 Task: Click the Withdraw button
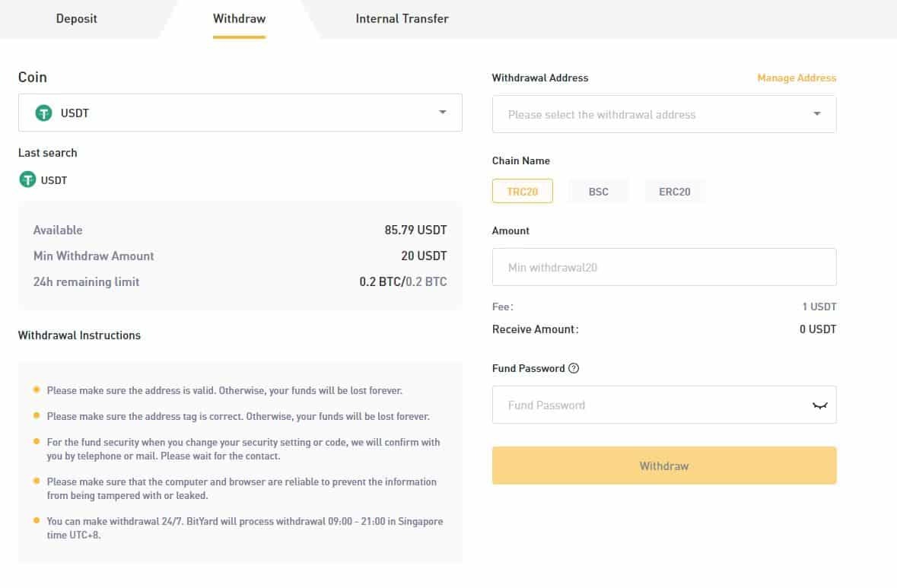coord(664,465)
